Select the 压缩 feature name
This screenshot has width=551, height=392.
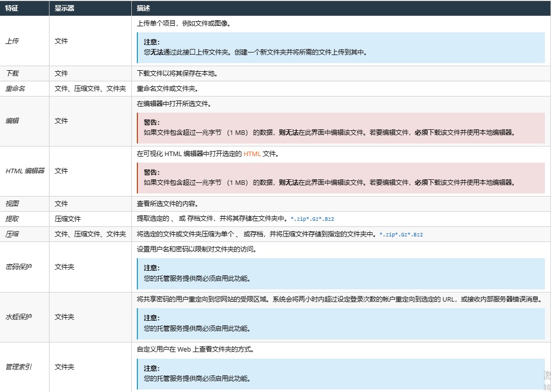pyautogui.click(x=12, y=234)
